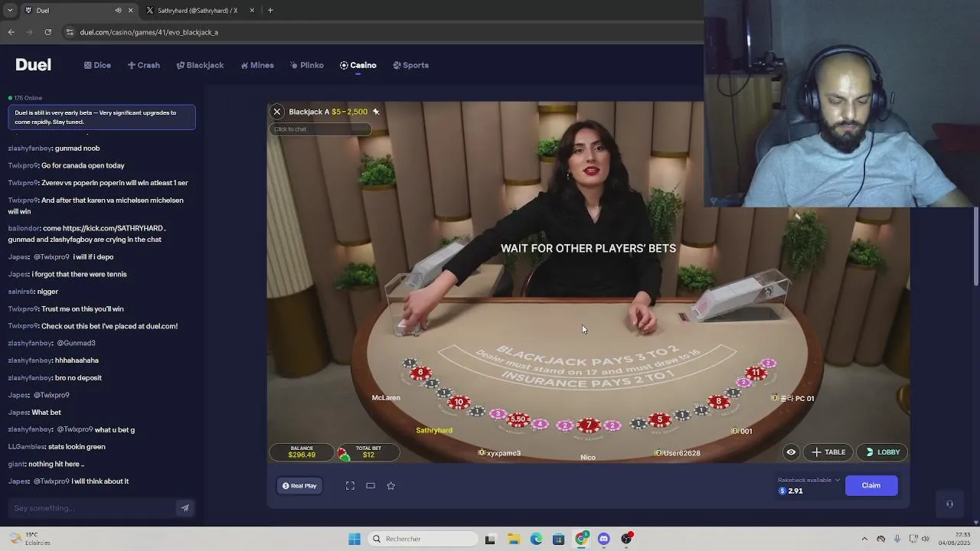The width and height of the screenshot is (980, 551).
Task: Open the kick.com/SATHRYHARD link in chat
Action: 113,228
